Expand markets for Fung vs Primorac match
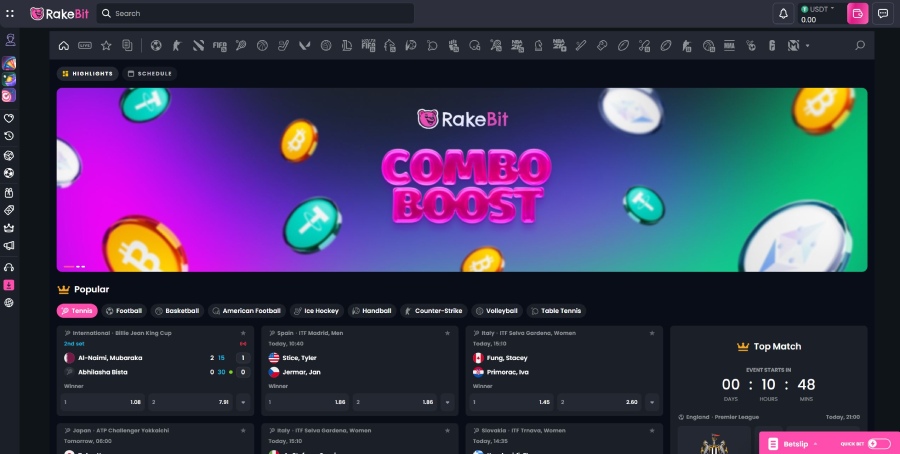Image resolution: width=900 pixels, height=454 pixels. pyautogui.click(x=652, y=402)
